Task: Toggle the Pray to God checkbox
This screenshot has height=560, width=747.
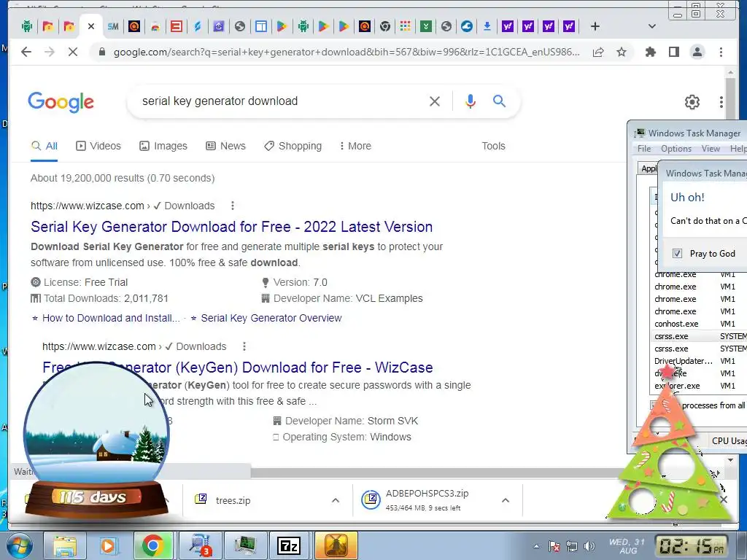Action: (x=677, y=253)
